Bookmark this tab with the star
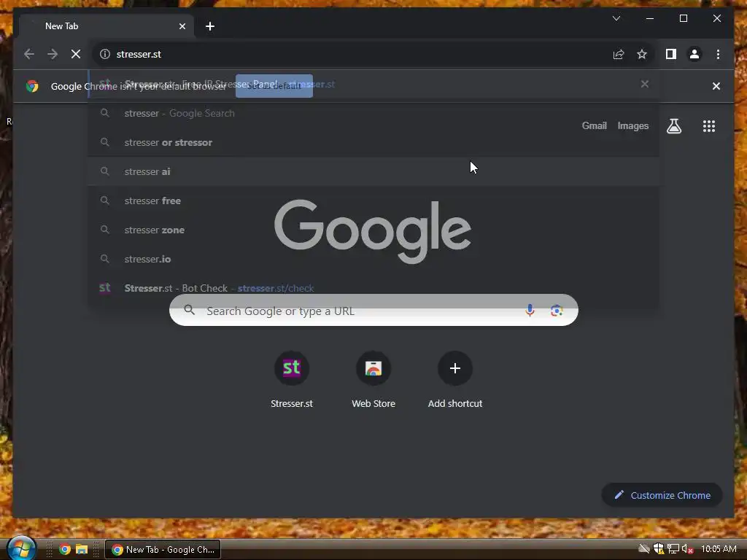The height and width of the screenshot is (560, 747). [642, 54]
